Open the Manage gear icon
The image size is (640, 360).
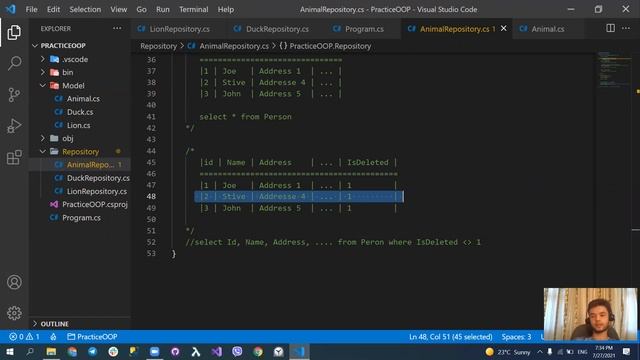pyautogui.click(x=14, y=313)
